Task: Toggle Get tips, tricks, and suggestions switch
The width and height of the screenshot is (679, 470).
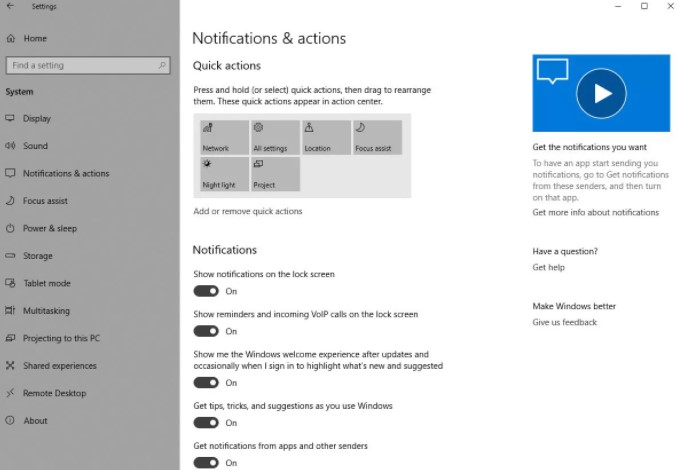Action: (x=206, y=423)
